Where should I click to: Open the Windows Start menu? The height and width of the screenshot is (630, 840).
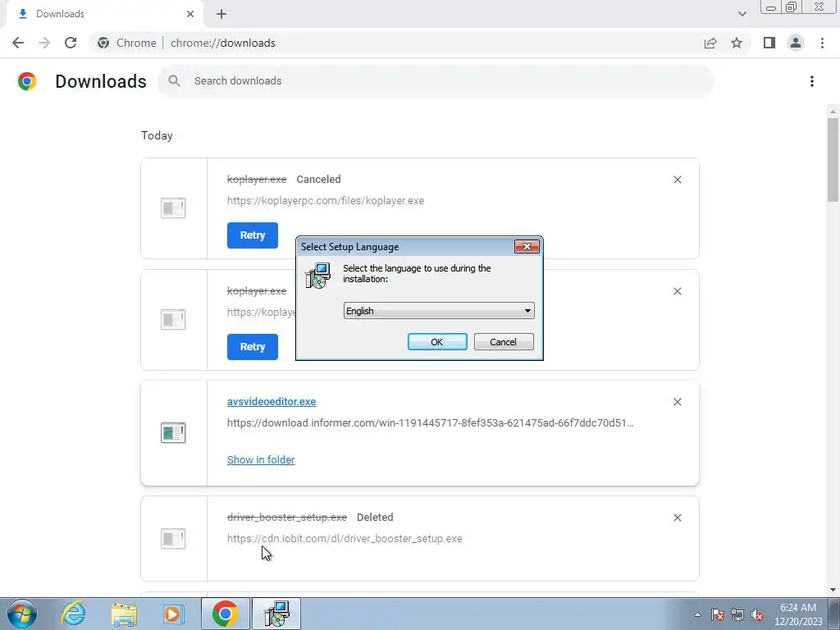coord(22,614)
